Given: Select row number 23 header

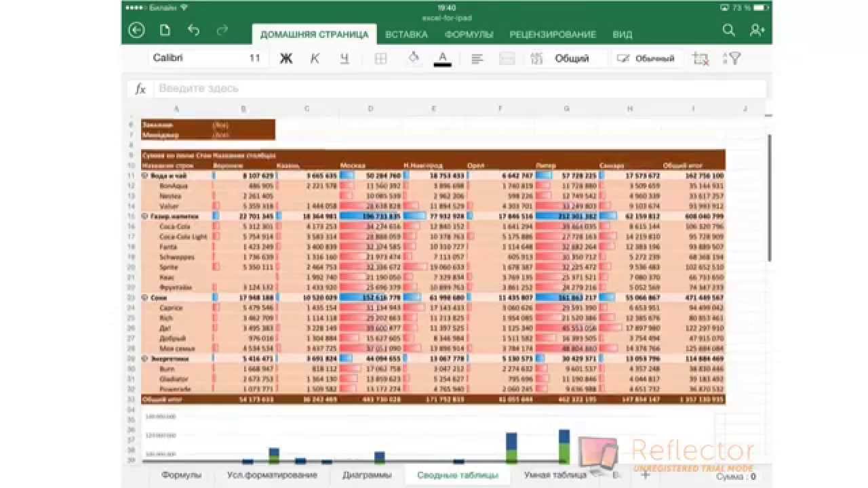Looking at the screenshot, I should click(x=131, y=298).
